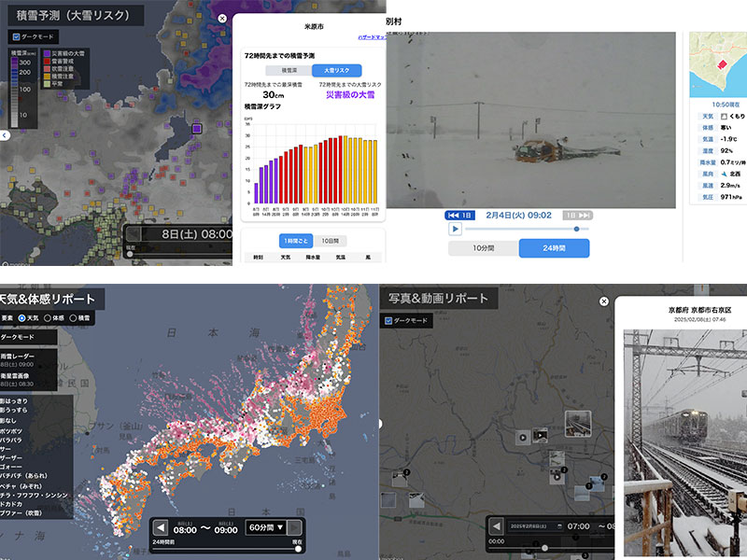Open the 60分間 interval dropdown
Image resolution: width=747 pixels, height=560 pixels.
click(264, 528)
